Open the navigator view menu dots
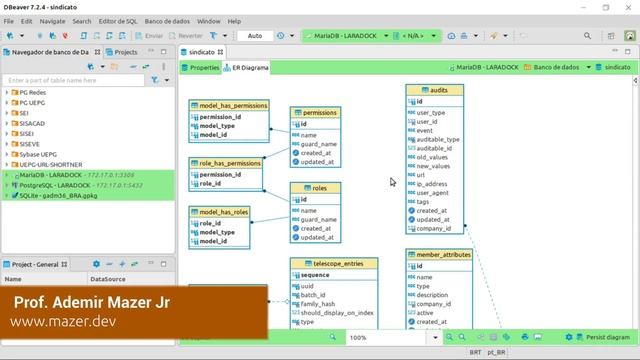 pyautogui.click(x=164, y=67)
